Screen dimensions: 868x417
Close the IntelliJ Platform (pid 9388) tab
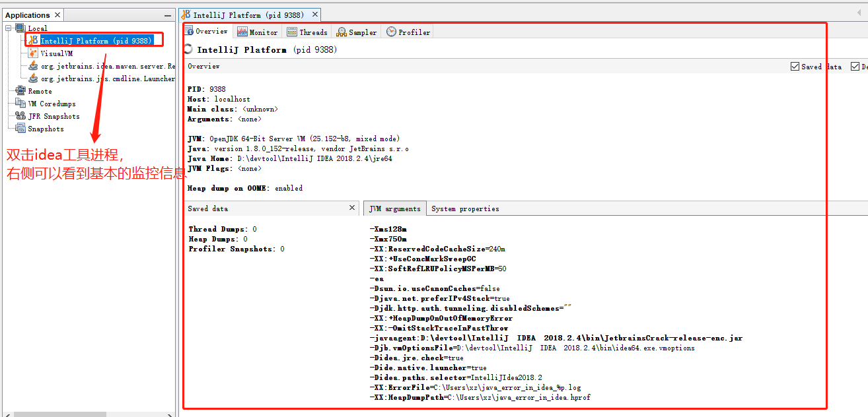[315, 15]
